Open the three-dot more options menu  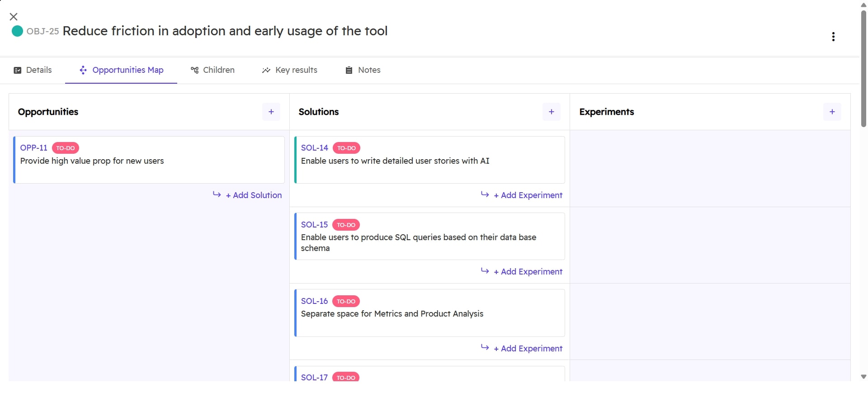[833, 37]
